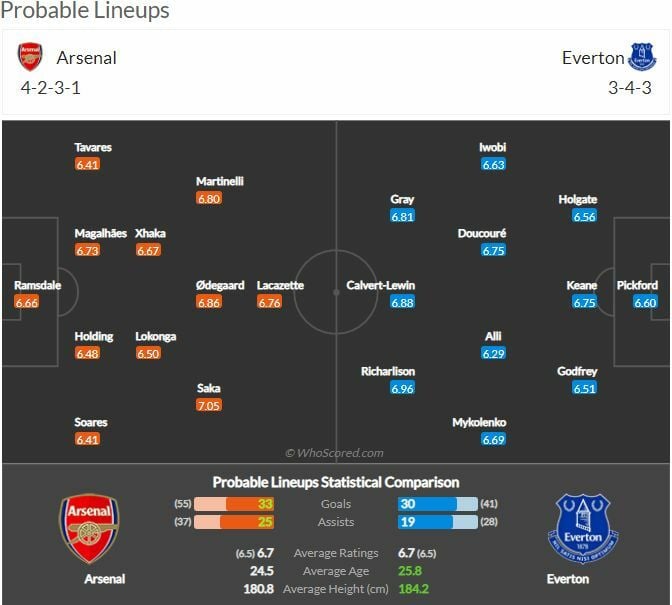
Task: Click the large Arsenal badge in comparison
Action: point(90,528)
